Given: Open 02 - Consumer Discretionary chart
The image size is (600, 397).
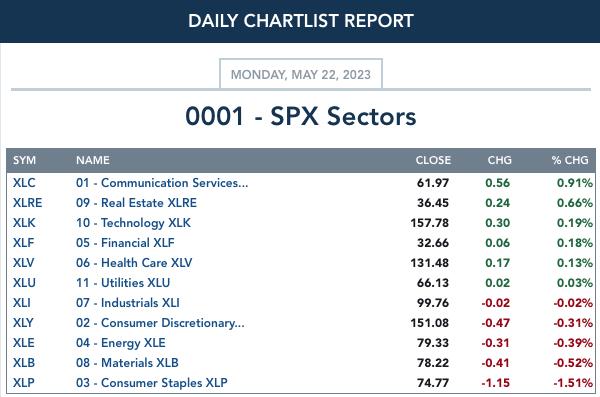Looking at the screenshot, I should (x=160, y=323).
